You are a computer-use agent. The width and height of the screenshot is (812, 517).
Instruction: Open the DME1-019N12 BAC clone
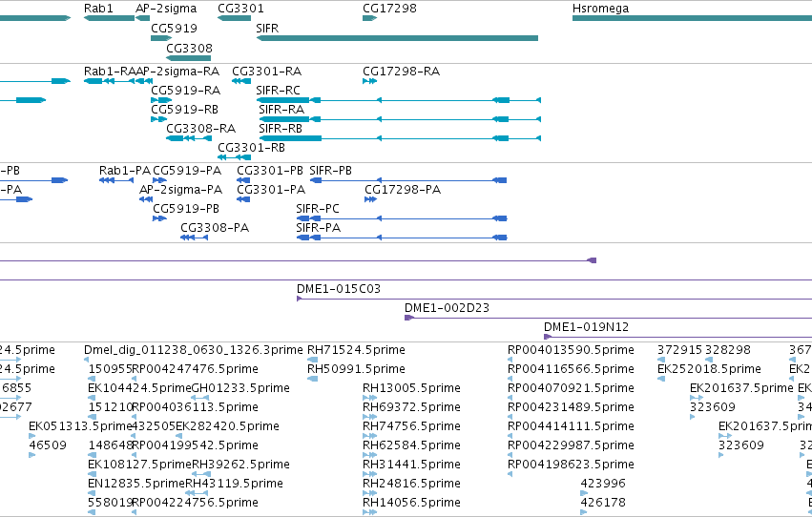tap(677, 337)
